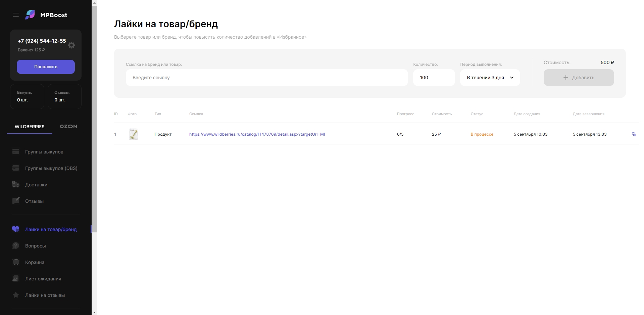Click the Статус column header

[477, 114]
